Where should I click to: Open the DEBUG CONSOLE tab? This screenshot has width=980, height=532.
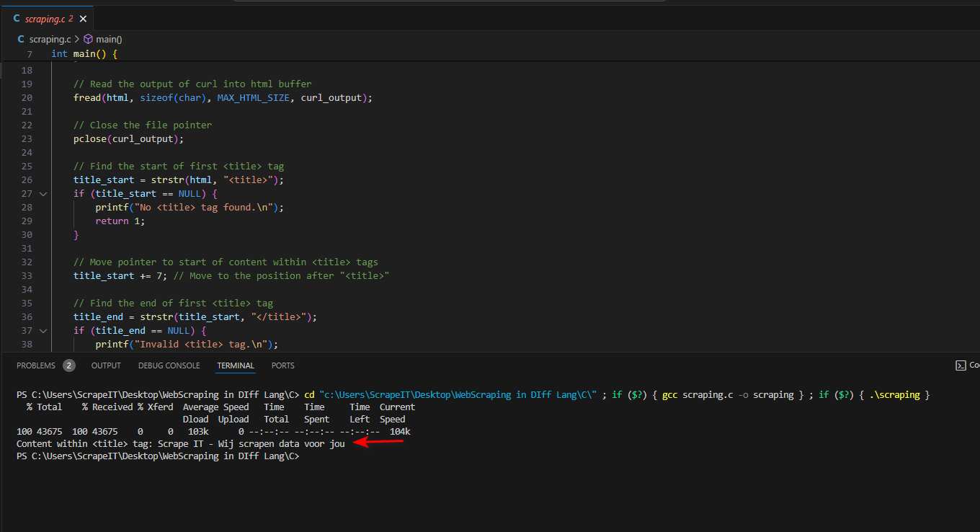[x=169, y=365]
